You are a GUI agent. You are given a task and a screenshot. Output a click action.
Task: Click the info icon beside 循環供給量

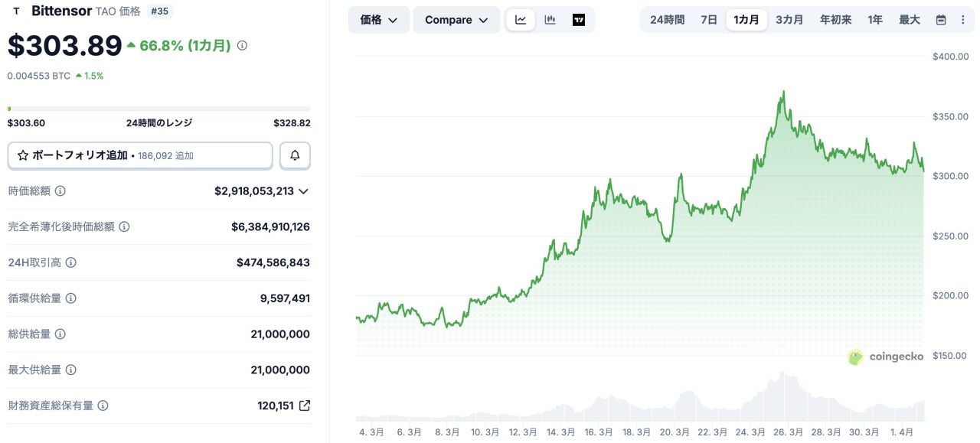pyautogui.click(x=71, y=298)
